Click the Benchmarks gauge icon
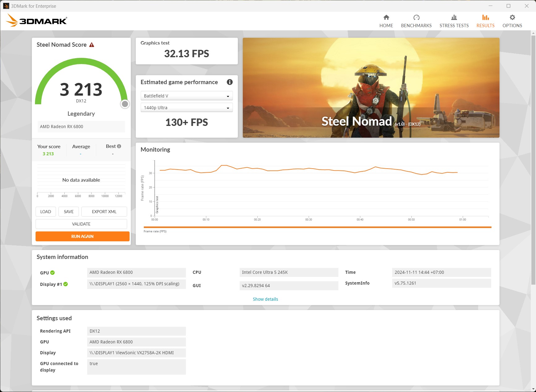The width and height of the screenshot is (536, 392). (x=416, y=17)
